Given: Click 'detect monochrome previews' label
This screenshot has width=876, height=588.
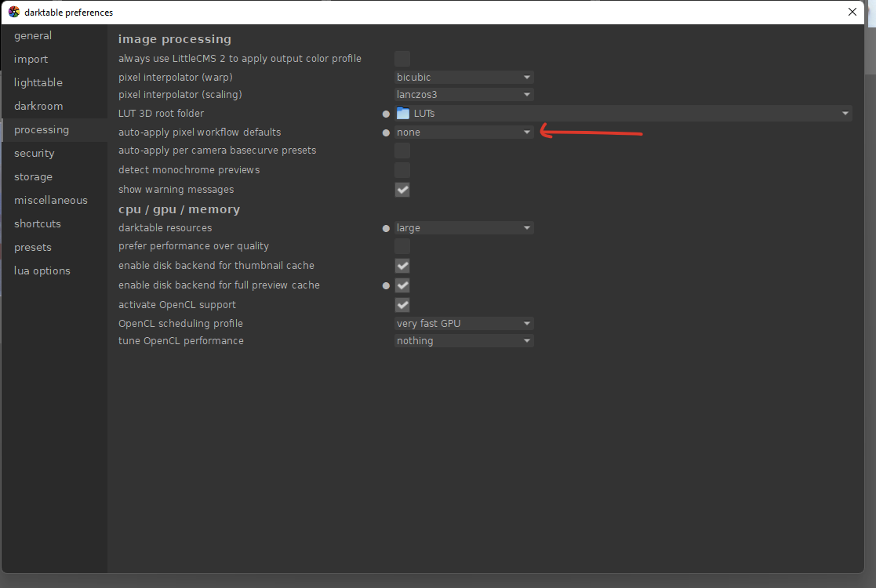Looking at the screenshot, I should pos(189,170).
